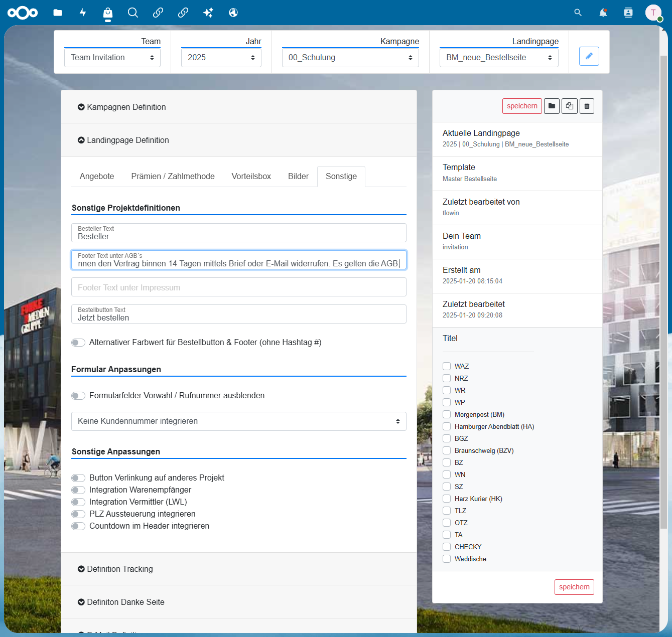Check the Hamburger Abendblatt (HA) checkbox
The width and height of the screenshot is (672, 637).
tap(447, 426)
